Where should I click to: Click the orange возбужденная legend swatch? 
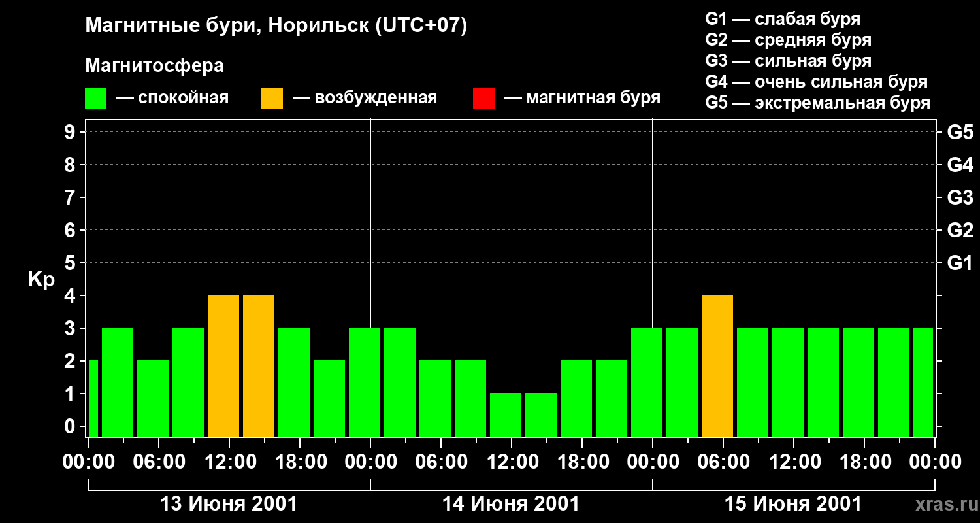pyautogui.click(x=272, y=99)
